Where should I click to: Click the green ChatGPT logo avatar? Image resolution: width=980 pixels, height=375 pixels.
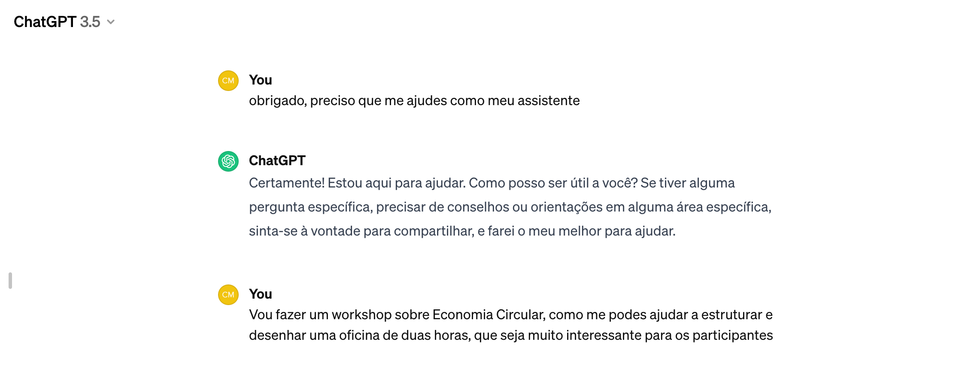tap(228, 161)
